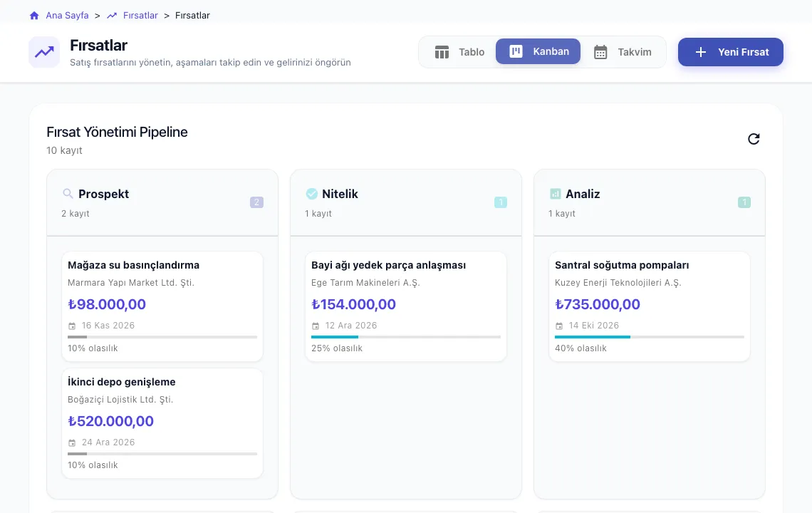
Task: Go to the Fırsatlar breadcrumb link
Action: click(140, 16)
